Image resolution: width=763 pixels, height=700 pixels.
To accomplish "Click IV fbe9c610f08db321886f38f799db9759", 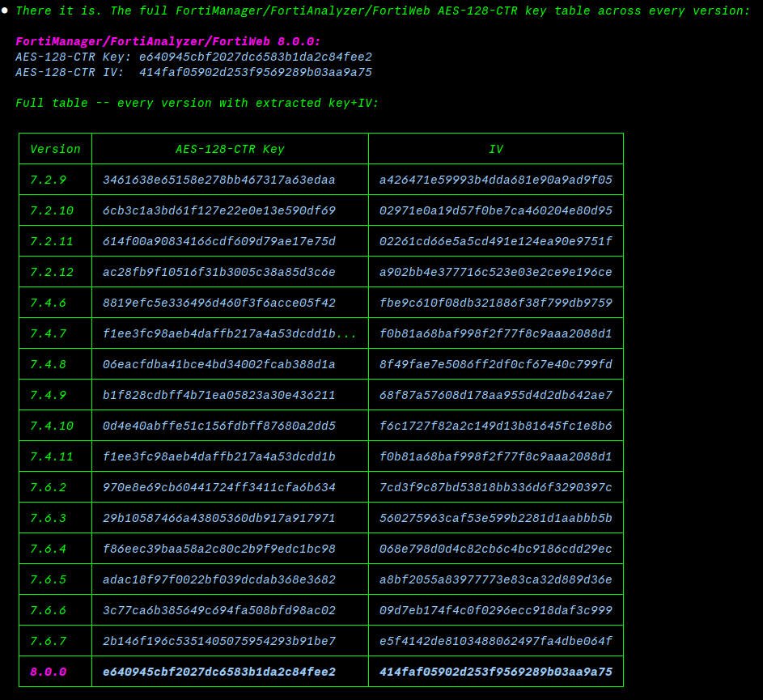I will (496, 303).
